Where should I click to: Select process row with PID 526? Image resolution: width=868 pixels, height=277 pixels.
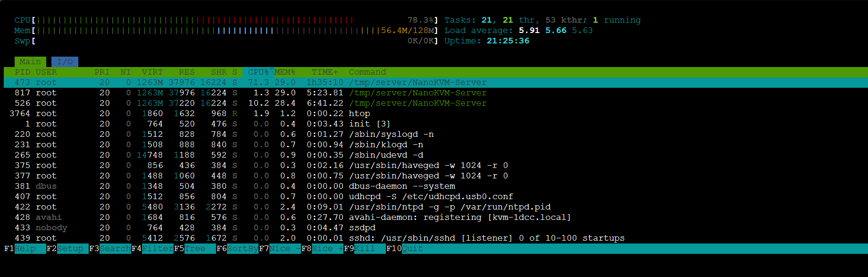click(x=436, y=103)
